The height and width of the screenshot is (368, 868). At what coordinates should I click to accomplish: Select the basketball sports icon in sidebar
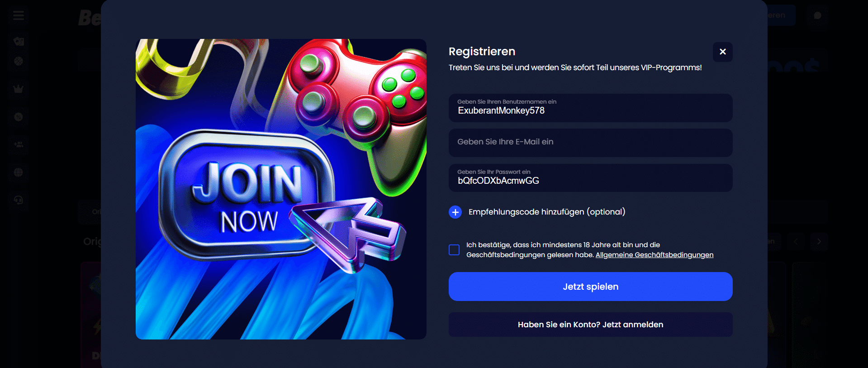click(x=19, y=61)
